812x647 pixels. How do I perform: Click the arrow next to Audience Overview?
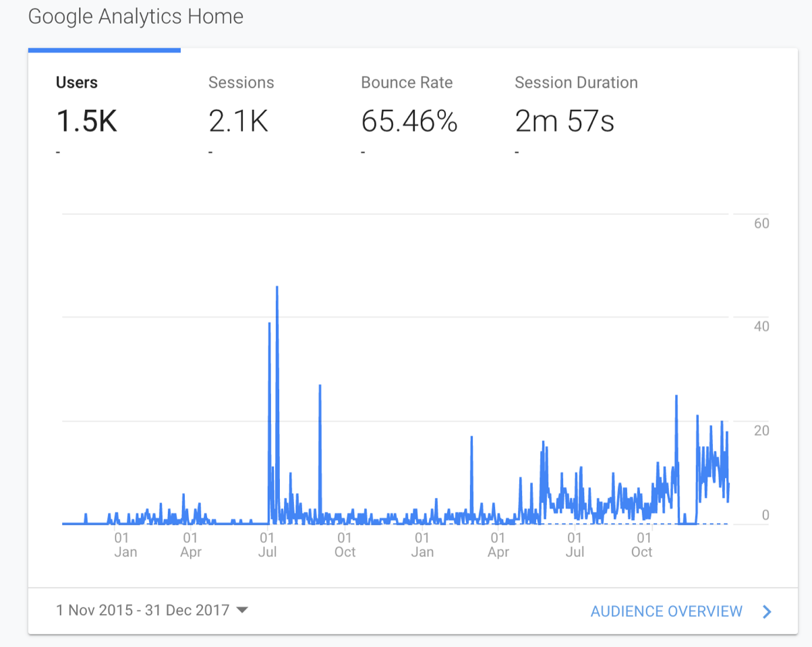(767, 611)
